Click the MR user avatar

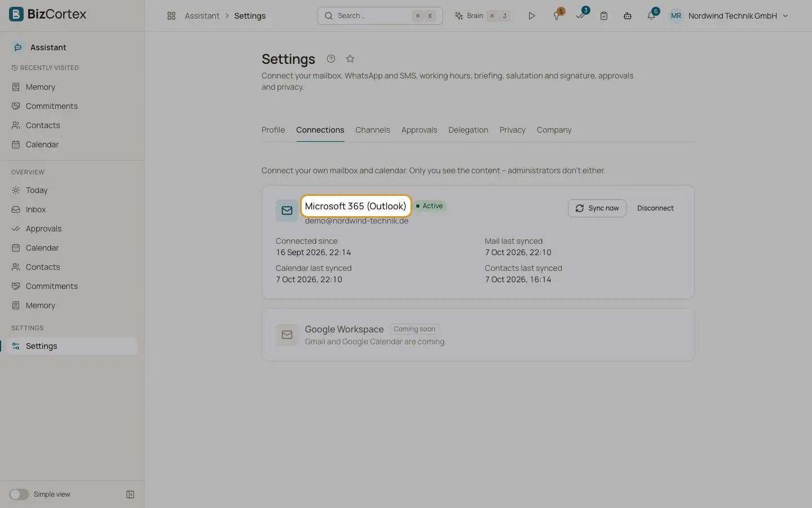click(676, 16)
